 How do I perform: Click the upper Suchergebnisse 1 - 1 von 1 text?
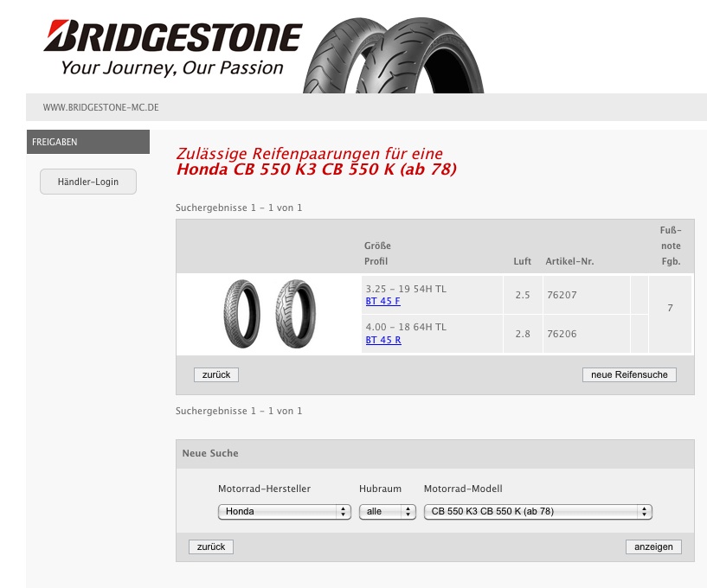pos(239,208)
